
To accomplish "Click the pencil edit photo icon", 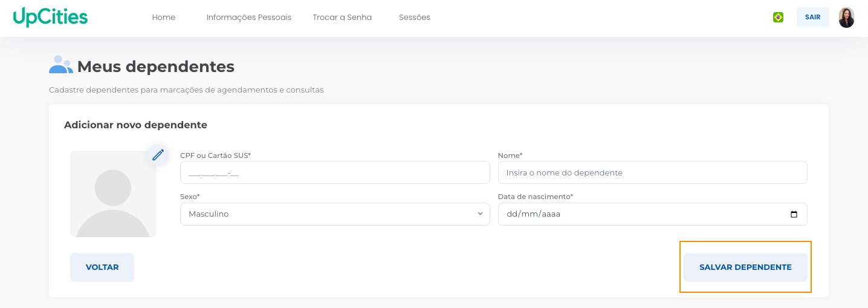I will tap(158, 155).
